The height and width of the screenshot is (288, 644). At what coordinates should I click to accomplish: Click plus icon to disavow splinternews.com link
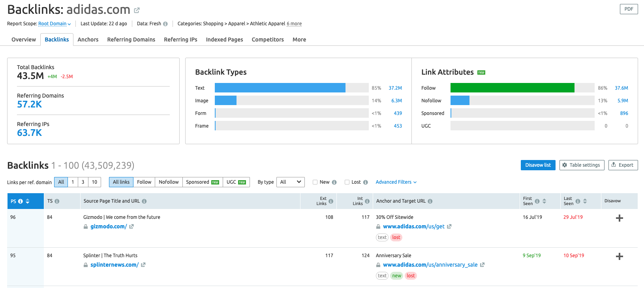point(619,256)
